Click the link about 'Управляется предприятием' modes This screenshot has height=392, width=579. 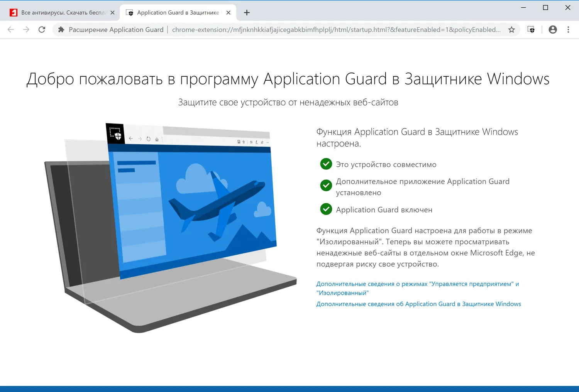[x=417, y=284]
